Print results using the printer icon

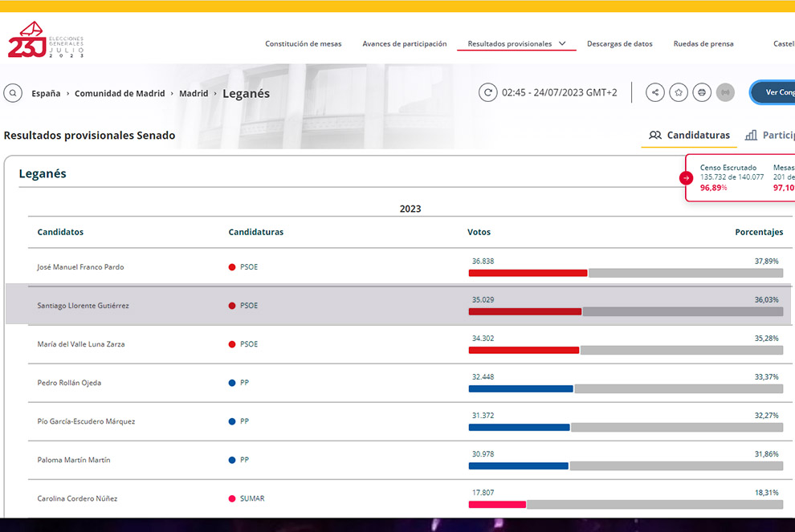click(702, 92)
